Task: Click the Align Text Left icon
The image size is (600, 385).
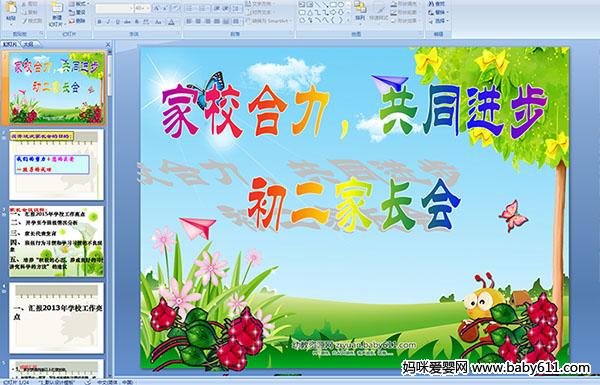Action: (189, 22)
